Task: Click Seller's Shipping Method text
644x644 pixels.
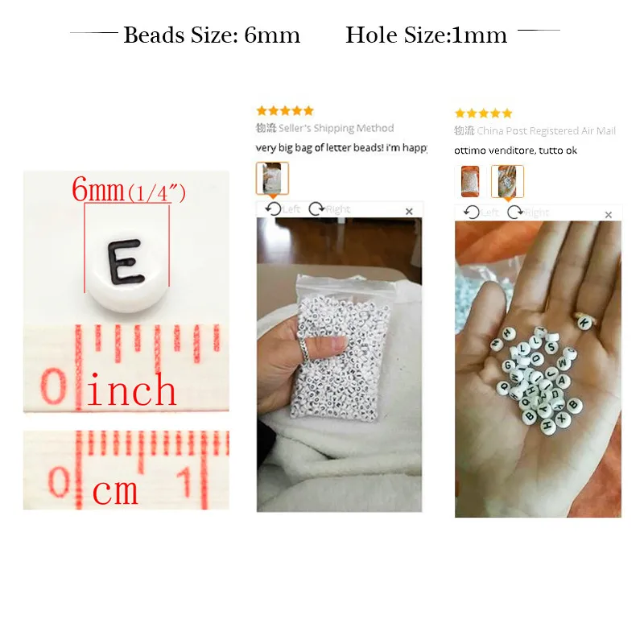Action: click(x=336, y=128)
